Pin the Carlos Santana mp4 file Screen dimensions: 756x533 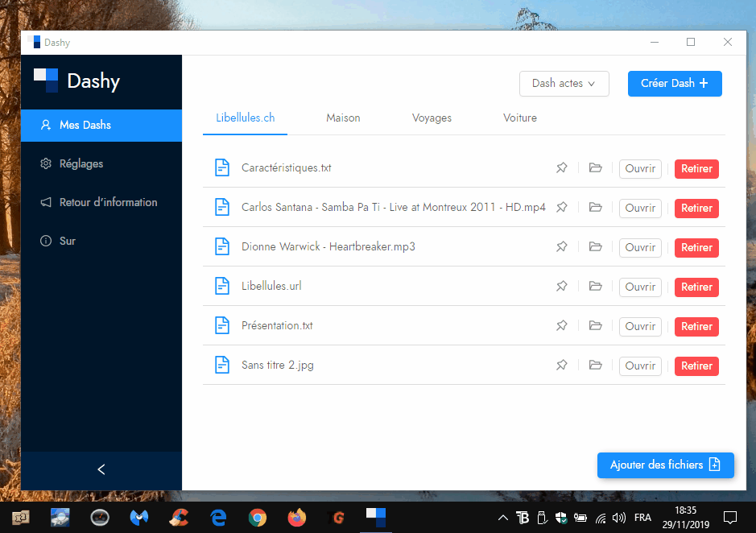click(x=562, y=208)
